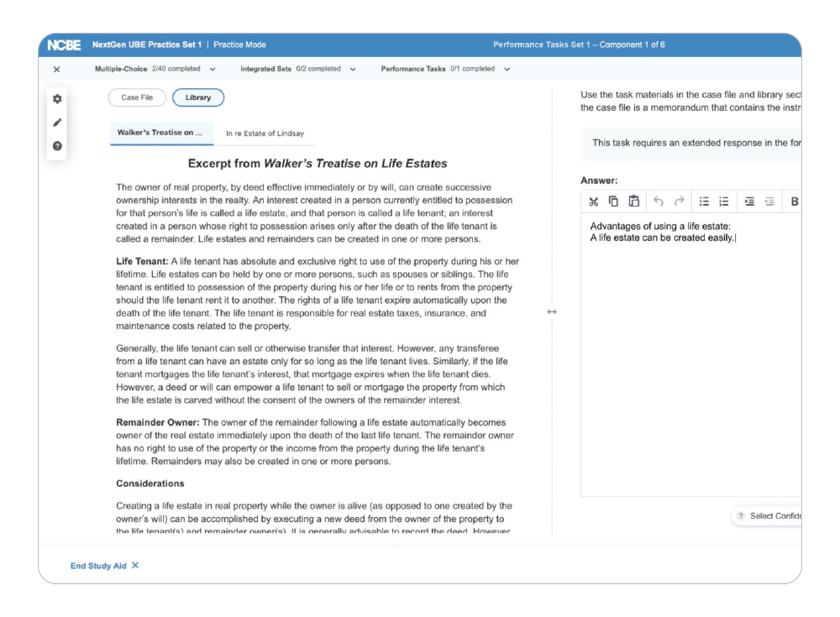Select the Library button
This screenshot has height=617, width=840.
[x=197, y=97]
